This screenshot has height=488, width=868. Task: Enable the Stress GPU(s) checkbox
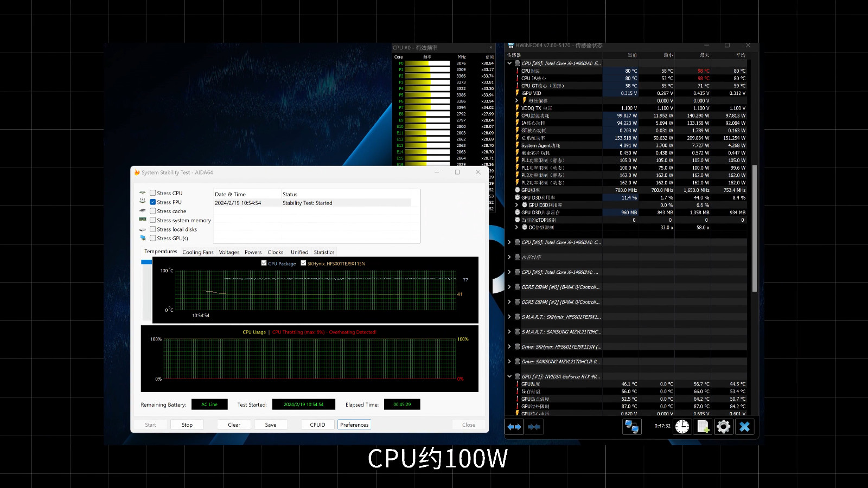153,238
